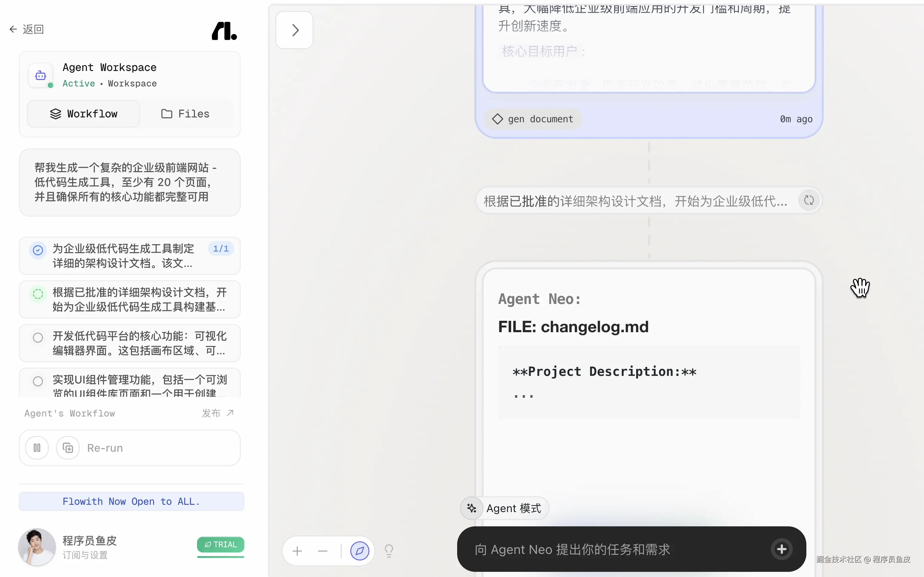Click the refresh icon on task node
The width and height of the screenshot is (924, 577).
(808, 200)
